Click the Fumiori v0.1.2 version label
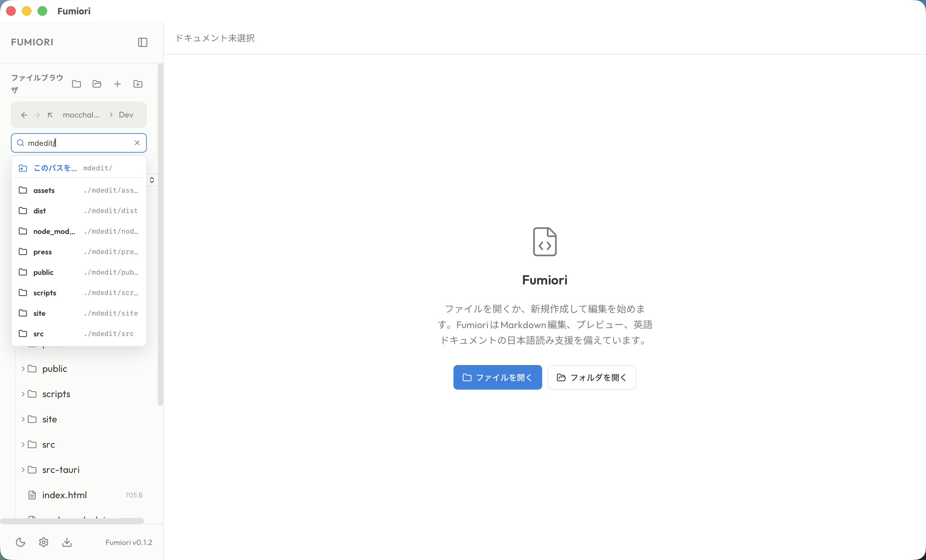The image size is (926, 560). point(128,542)
